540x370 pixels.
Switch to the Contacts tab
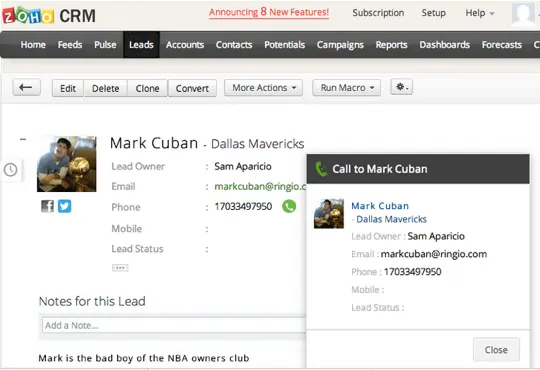coord(234,45)
